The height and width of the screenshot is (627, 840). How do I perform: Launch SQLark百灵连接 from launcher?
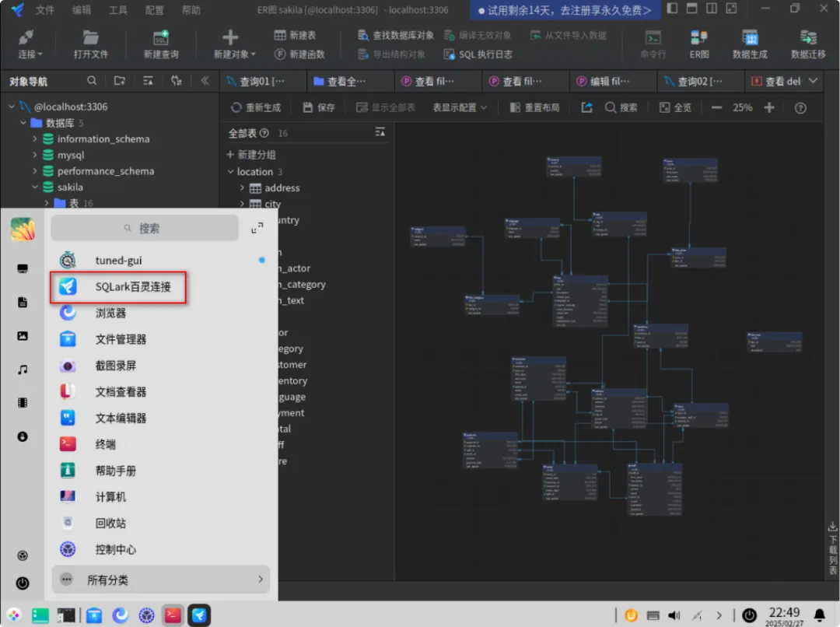pos(118,287)
